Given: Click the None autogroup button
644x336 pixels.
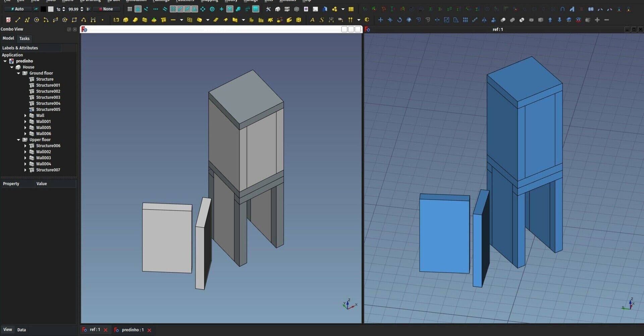Looking at the screenshot, I should click(x=106, y=9).
